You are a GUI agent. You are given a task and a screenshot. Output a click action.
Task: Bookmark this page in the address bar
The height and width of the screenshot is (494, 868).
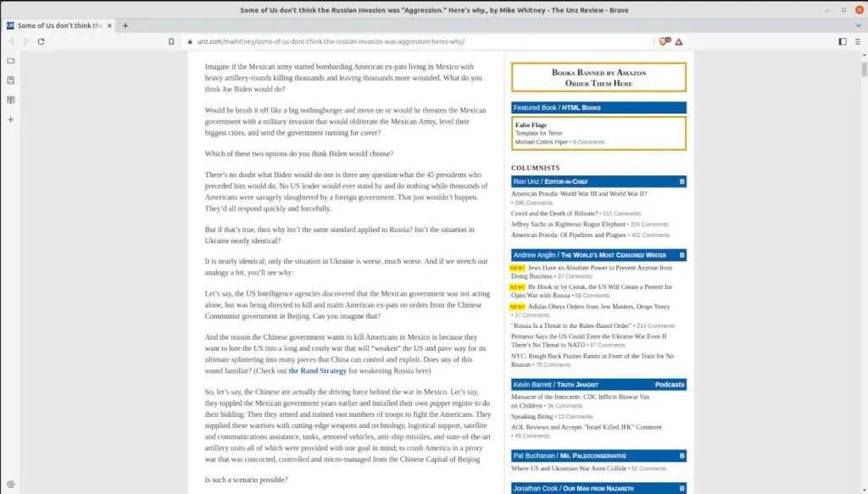[170, 42]
